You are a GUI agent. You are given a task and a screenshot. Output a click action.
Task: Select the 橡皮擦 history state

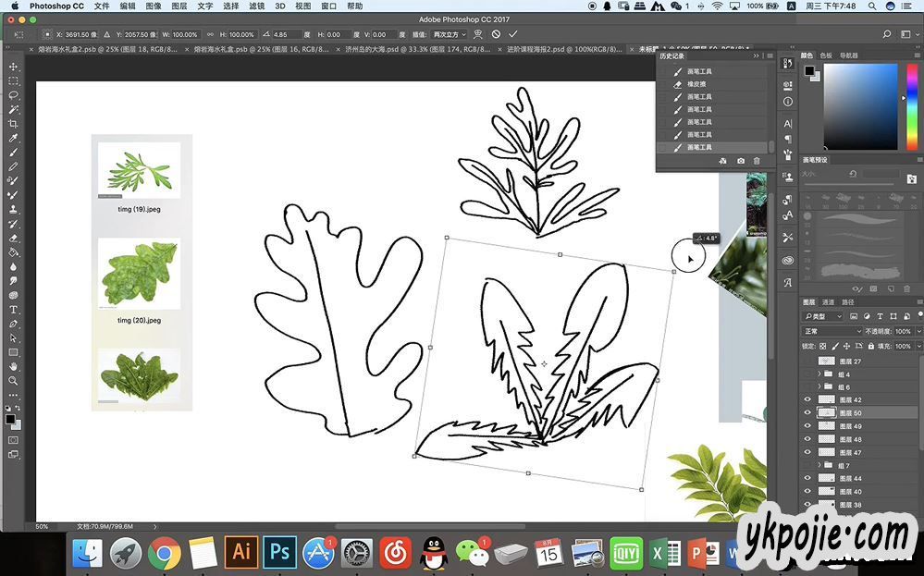pyautogui.click(x=698, y=84)
